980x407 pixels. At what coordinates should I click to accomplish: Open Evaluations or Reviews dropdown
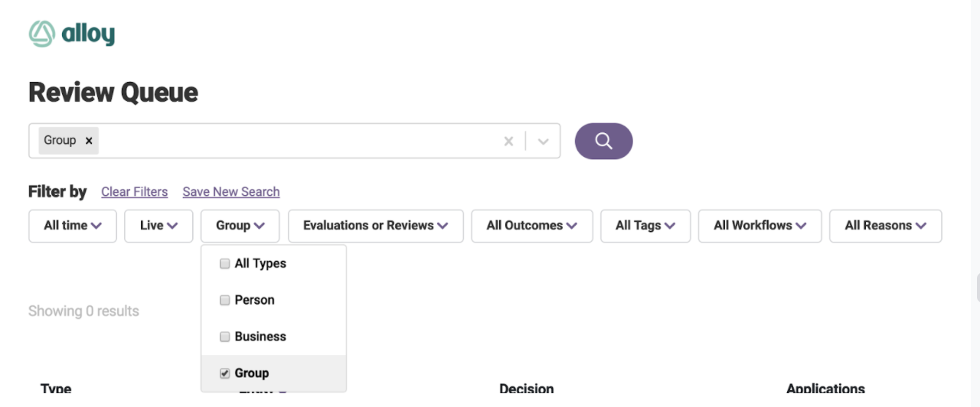[375, 226]
